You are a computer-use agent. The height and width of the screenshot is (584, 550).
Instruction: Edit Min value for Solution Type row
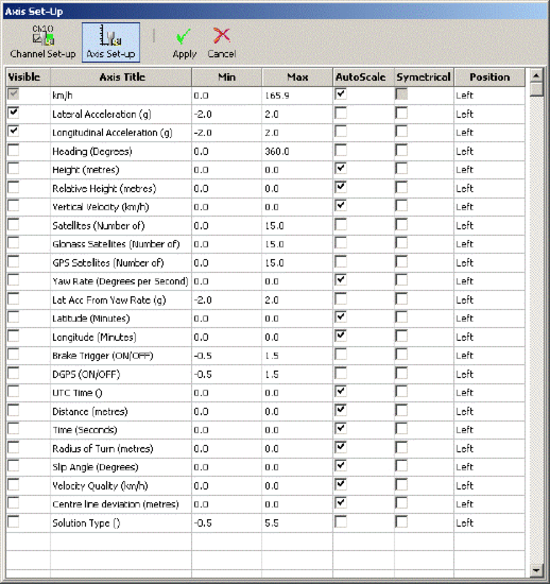227,523
